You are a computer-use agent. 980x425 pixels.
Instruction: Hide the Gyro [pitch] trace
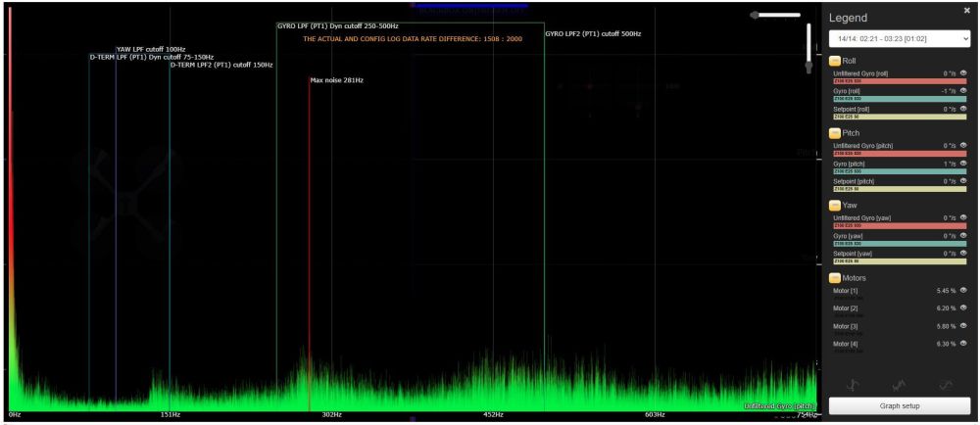[963, 163]
